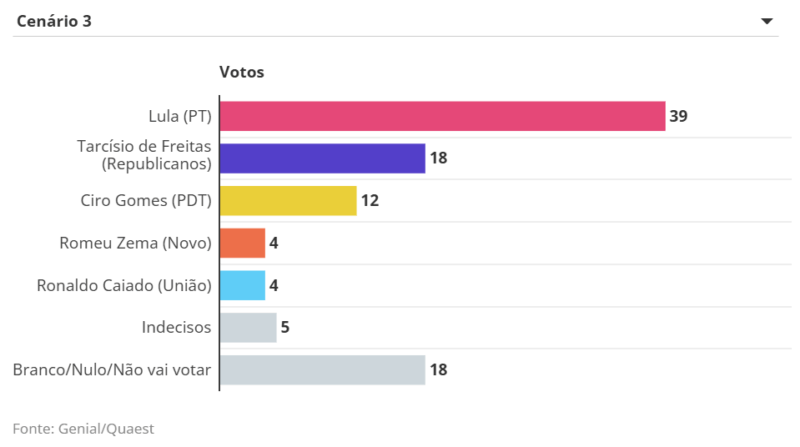The width and height of the screenshot is (800, 447).
Task: Click the Tarcísio de Freitas (Republicanos) label
Action: pos(144,155)
